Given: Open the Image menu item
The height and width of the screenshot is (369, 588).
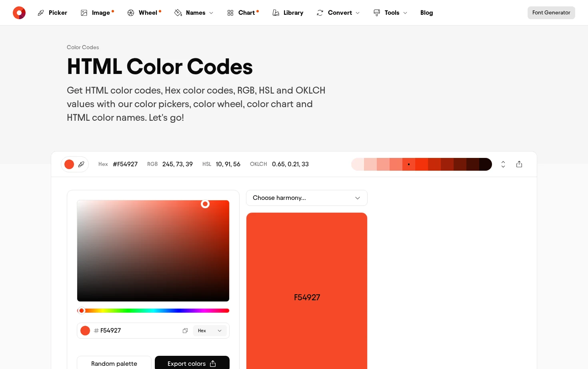Looking at the screenshot, I should (97, 13).
